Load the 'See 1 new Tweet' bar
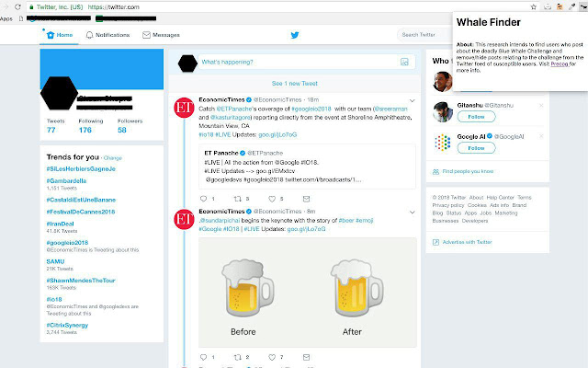This screenshot has height=368, width=588. point(294,84)
